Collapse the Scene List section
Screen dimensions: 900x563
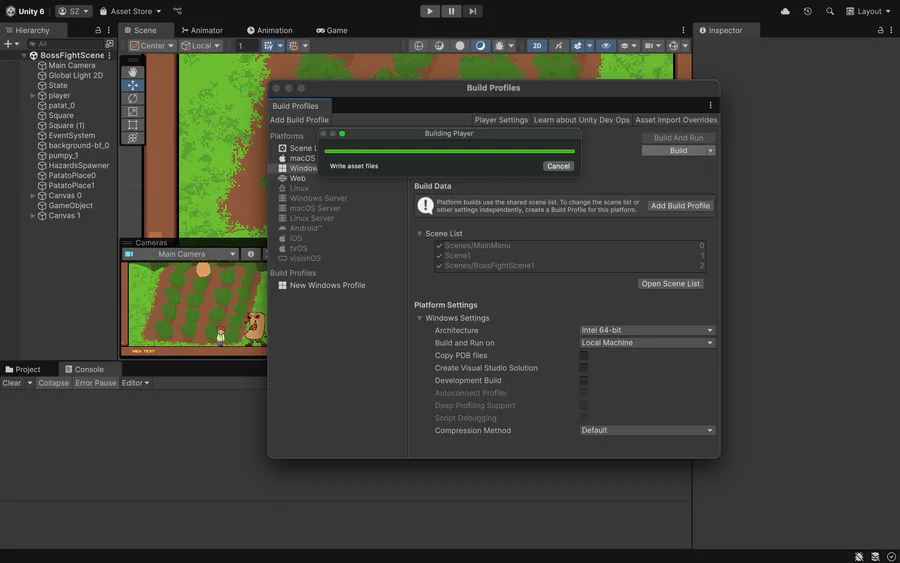[420, 234]
